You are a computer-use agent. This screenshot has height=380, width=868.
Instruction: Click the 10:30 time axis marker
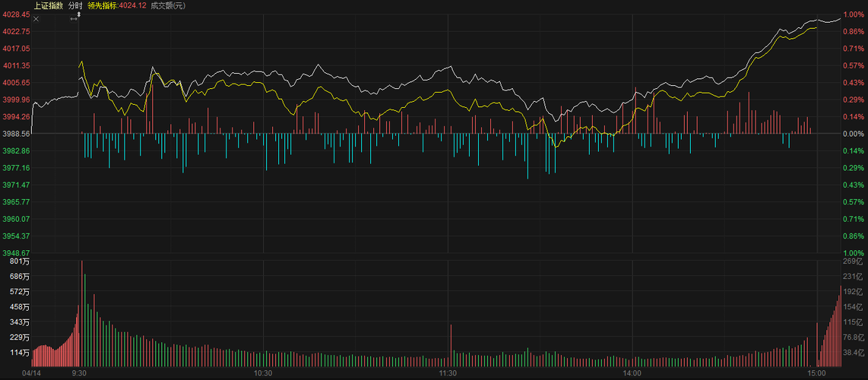tap(263, 373)
